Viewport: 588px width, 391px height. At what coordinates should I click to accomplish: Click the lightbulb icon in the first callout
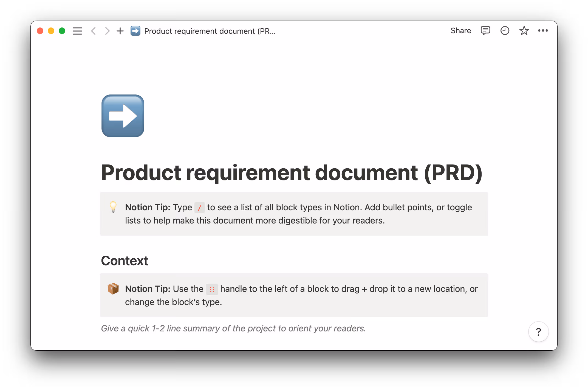pos(113,207)
